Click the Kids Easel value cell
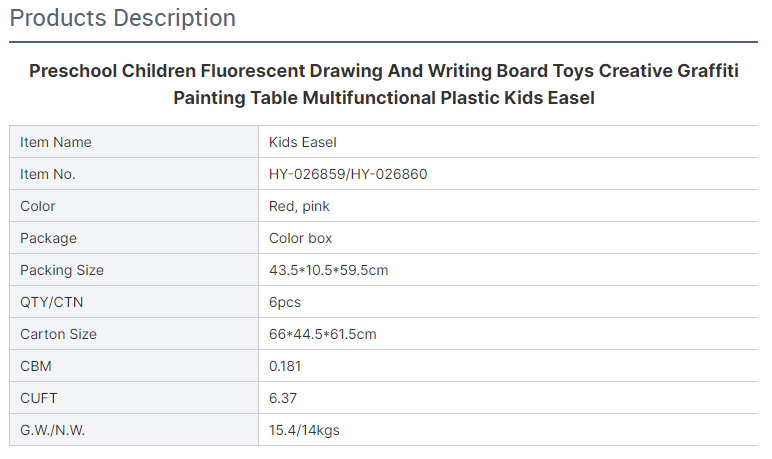 pos(508,142)
